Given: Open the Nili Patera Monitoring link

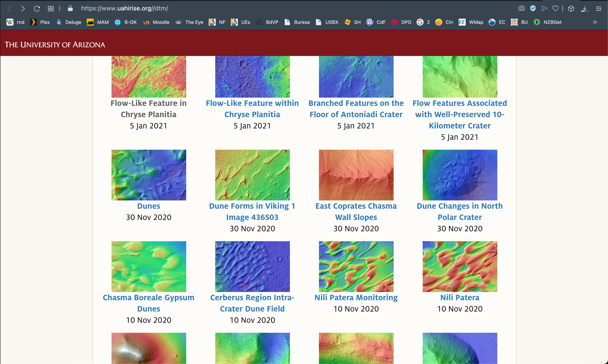Looking at the screenshot, I should (356, 297).
